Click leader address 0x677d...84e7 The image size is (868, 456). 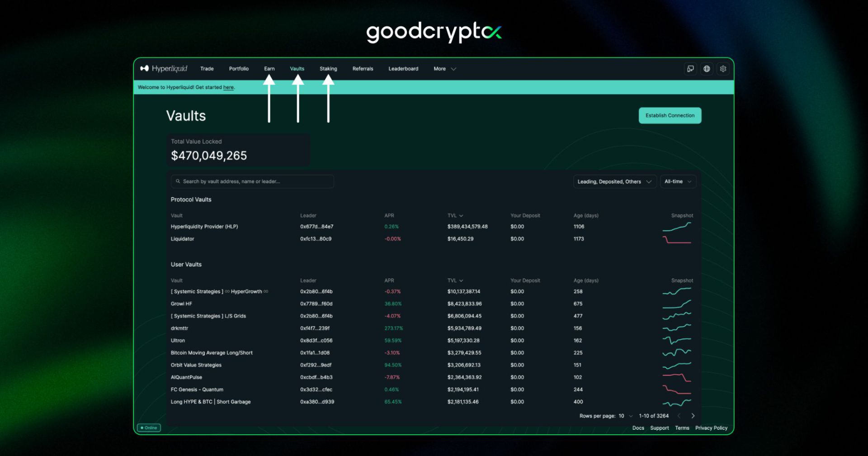pos(317,227)
